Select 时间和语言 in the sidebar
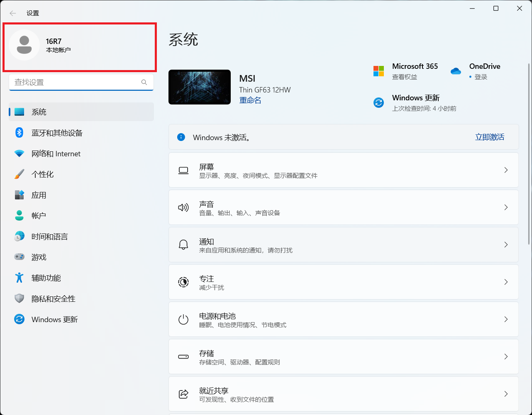Viewport: 532px width, 415px height. coord(49,236)
